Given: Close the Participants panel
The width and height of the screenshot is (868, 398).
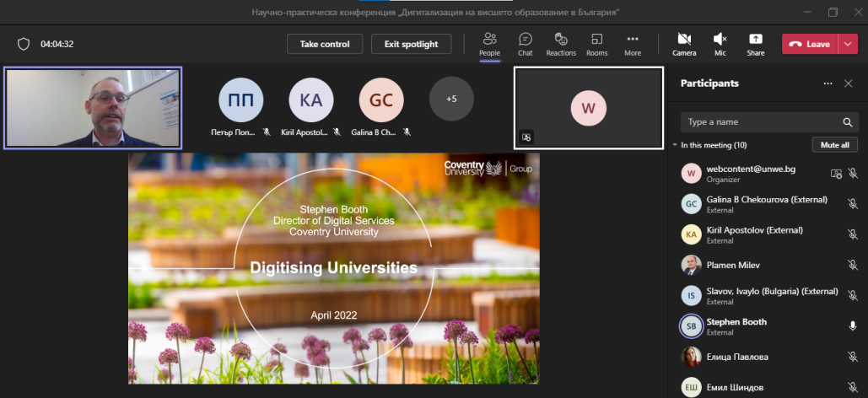Looking at the screenshot, I should 848,83.
